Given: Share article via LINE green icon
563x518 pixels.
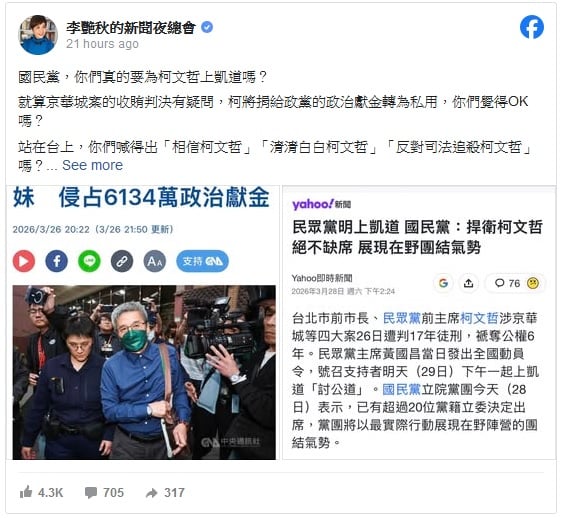Looking at the screenshot, I should click(x=89, y=261).
